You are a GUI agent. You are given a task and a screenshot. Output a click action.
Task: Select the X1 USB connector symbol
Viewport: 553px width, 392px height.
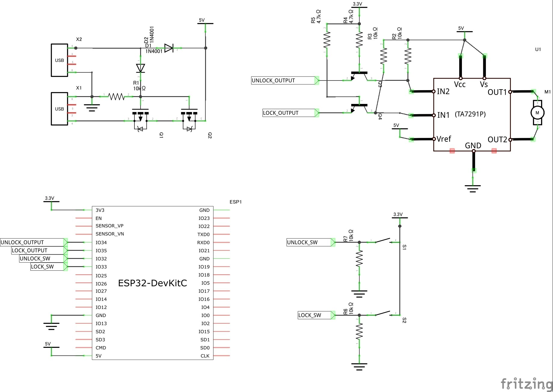60,109
